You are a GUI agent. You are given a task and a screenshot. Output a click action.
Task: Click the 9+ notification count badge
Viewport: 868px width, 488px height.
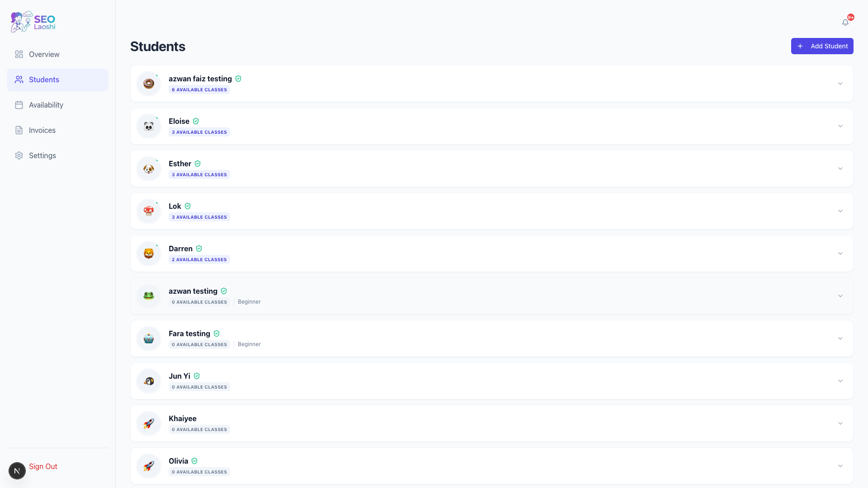(850, 17)
